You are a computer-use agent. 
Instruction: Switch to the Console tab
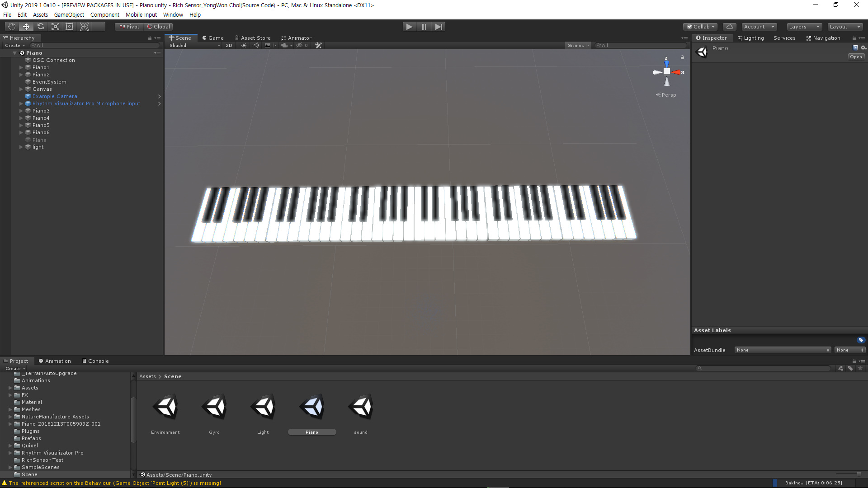point(95,361)
